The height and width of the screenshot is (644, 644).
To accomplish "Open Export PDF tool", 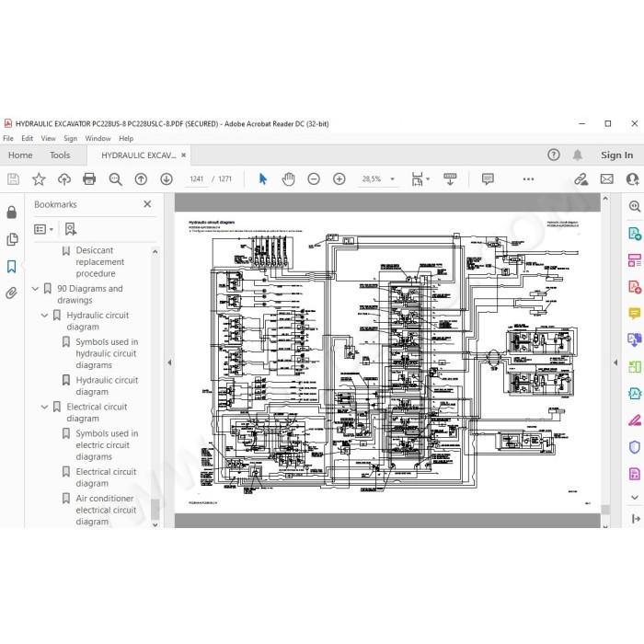I will [635, 234].
